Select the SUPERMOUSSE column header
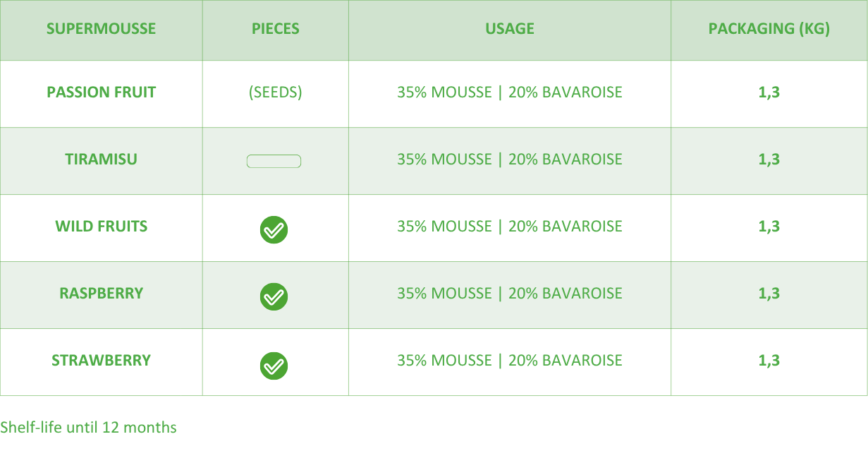Image resolution: width=868 pixels, height=463 pixels. pos(101,29)
